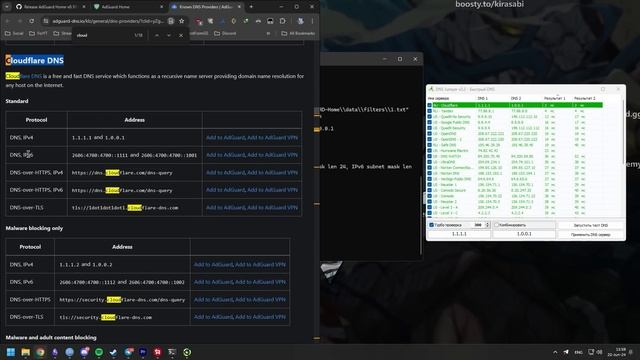Open a new Chrome tab with plus

(251, 7)
